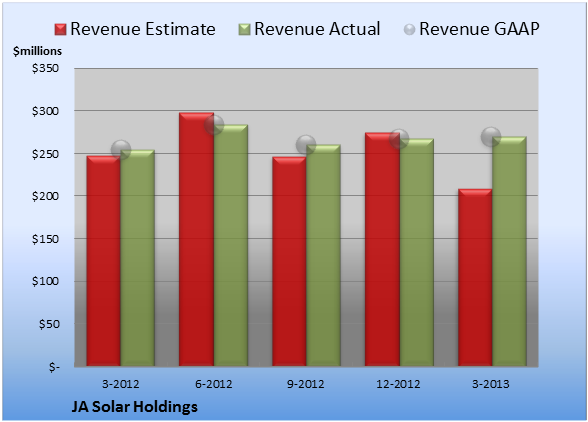Select the 'Revenue GAAP' legend label
This screenshot has width=588, height=422.
480,29
